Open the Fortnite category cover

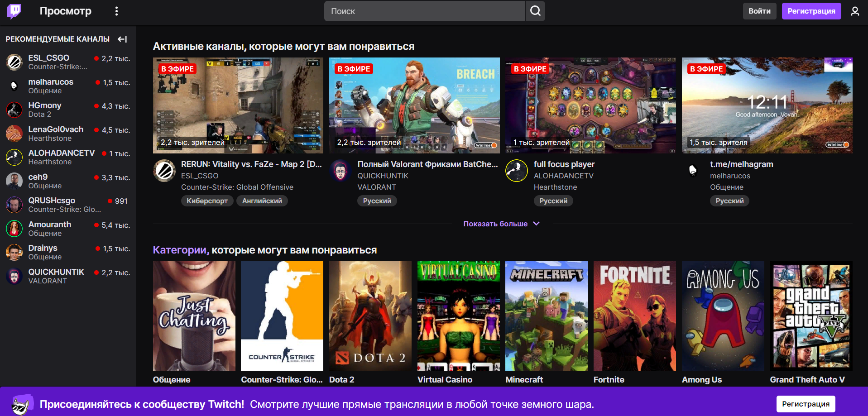pos(635,316)
